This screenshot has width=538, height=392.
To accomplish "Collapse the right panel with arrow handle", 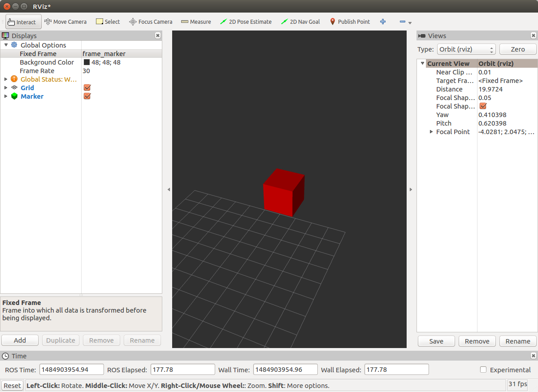I will [x=411, y=190].
